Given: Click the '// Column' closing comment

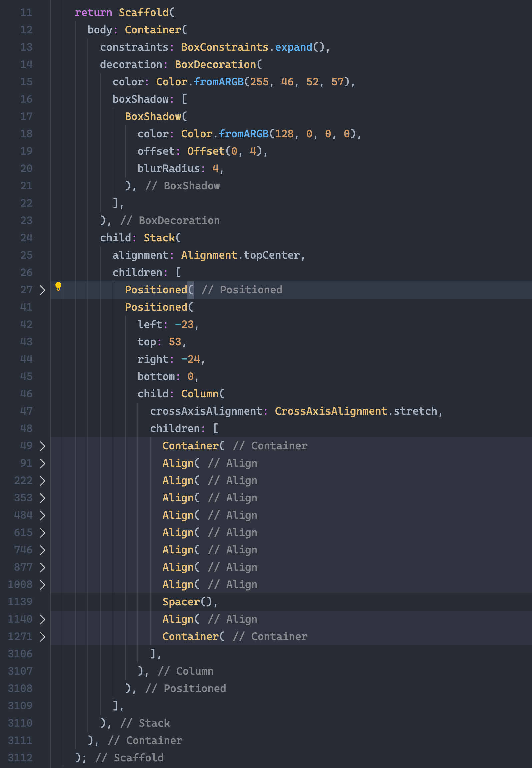Looking at the screenshot, I should tap(186, 671).
